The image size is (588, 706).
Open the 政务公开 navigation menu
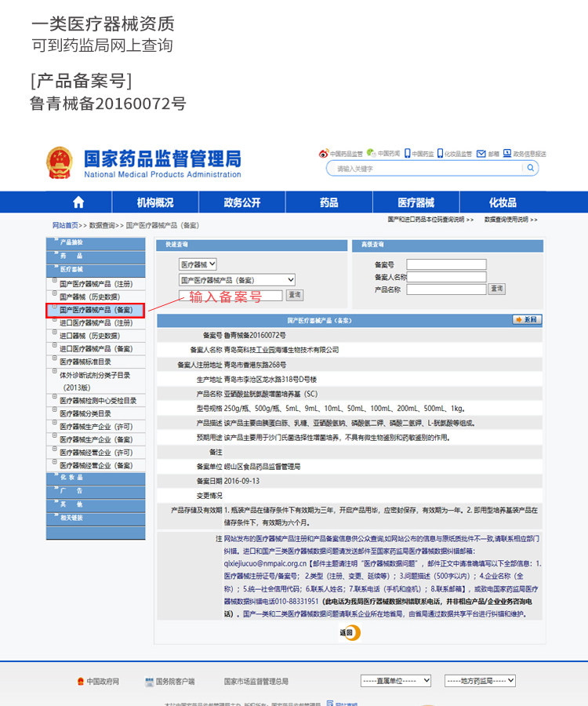pyautogui.click(x=242, y=202)
